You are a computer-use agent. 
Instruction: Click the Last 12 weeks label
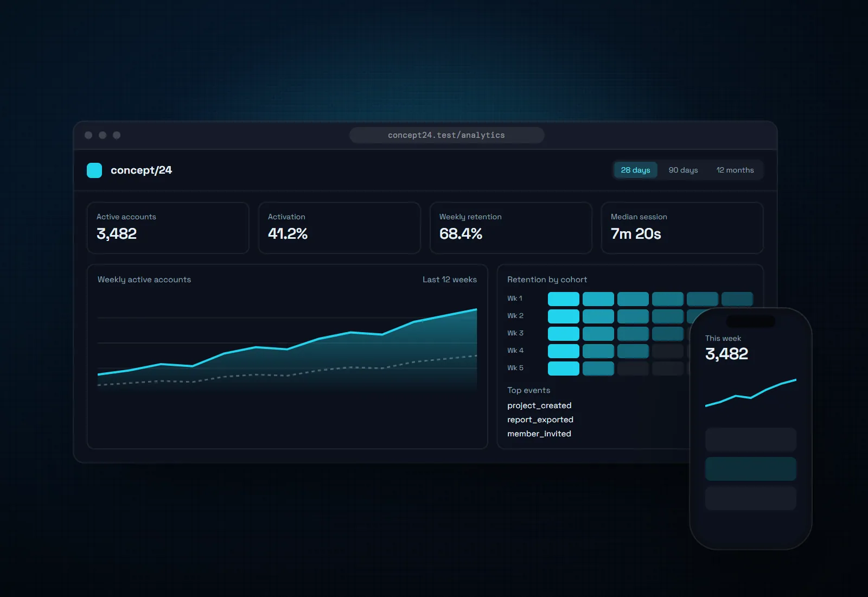pyautogui.click(x=450, y=280)
